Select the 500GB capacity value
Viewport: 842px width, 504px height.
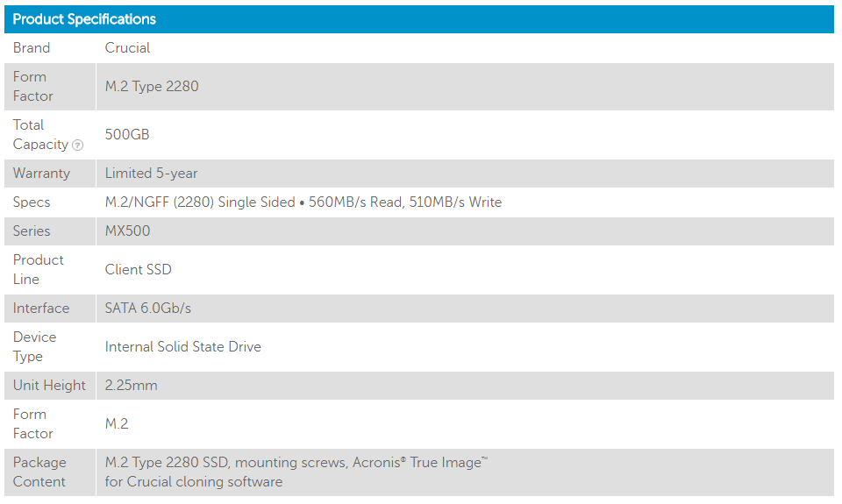[x=127, y=135]
